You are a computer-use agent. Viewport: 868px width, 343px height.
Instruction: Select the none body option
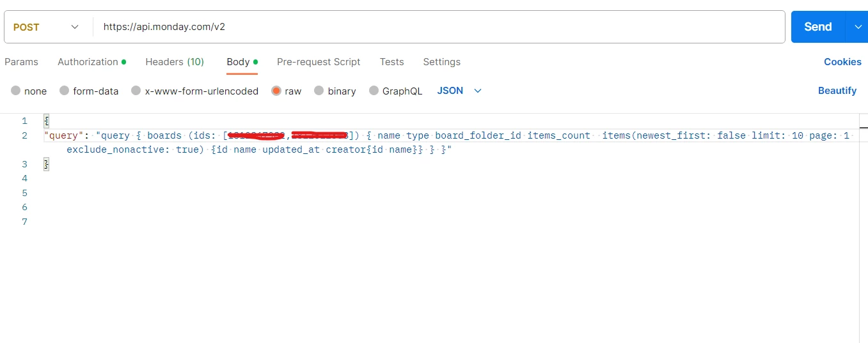pos(29,91)
